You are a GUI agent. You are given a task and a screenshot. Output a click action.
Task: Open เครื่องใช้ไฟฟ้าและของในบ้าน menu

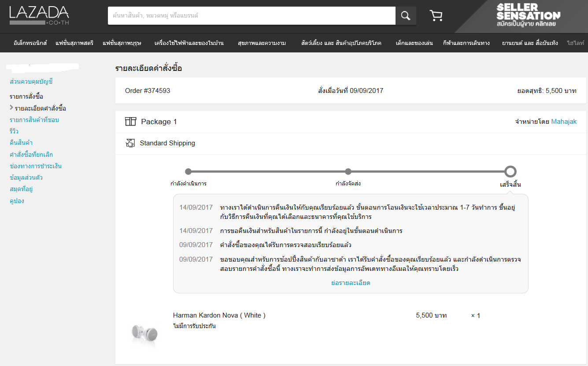(189, 43)
